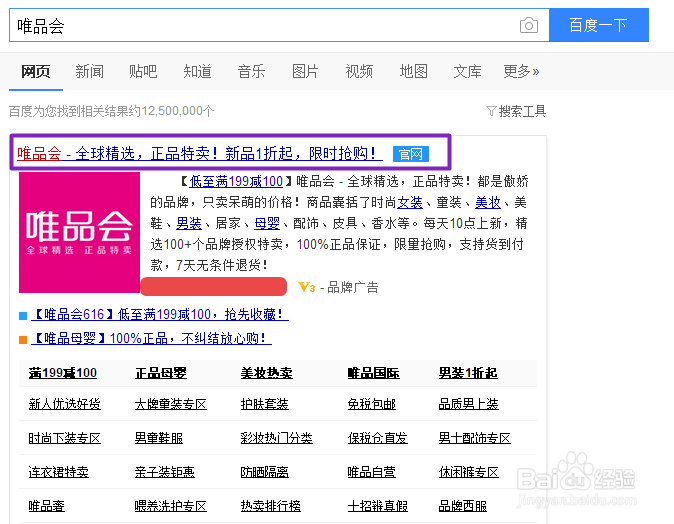Open 搜索工具 filter options
Viewport: 674px width, 524px height.
[522, 111]
